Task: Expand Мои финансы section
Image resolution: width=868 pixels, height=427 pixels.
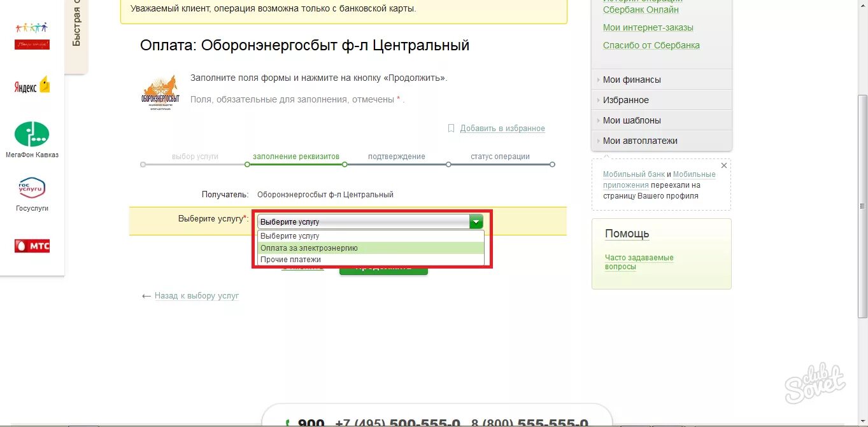Action: coord(662,80)
